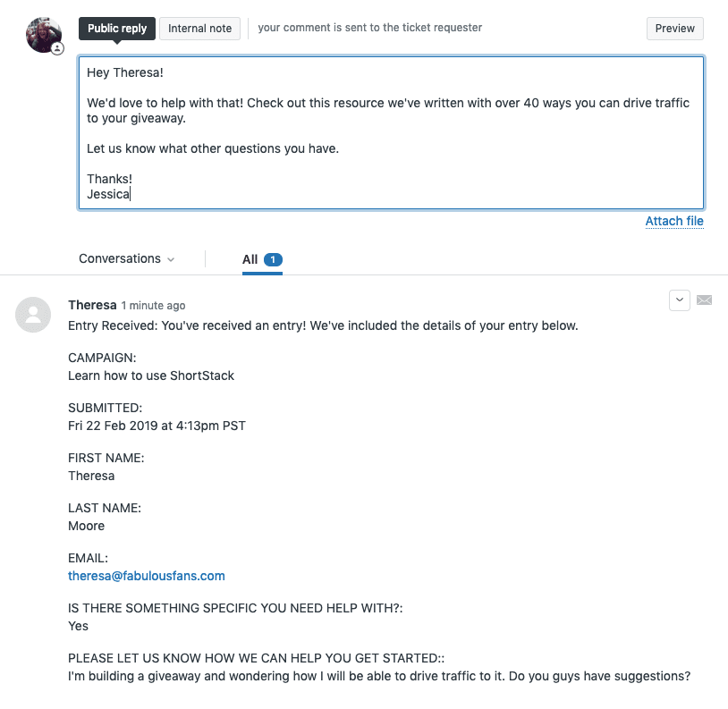Open the requester name Theresa
This screenshot has width=728, height=709.
point(92,305)
